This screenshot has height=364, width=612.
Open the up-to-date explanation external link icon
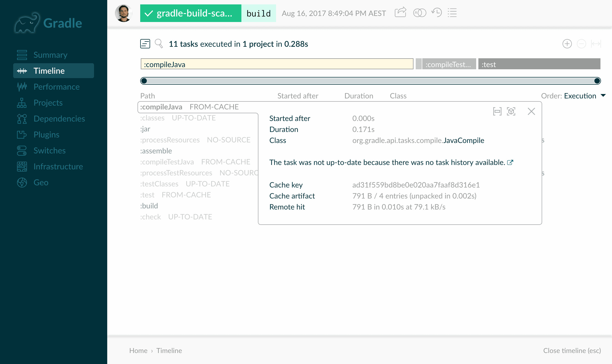pos(510,162)
